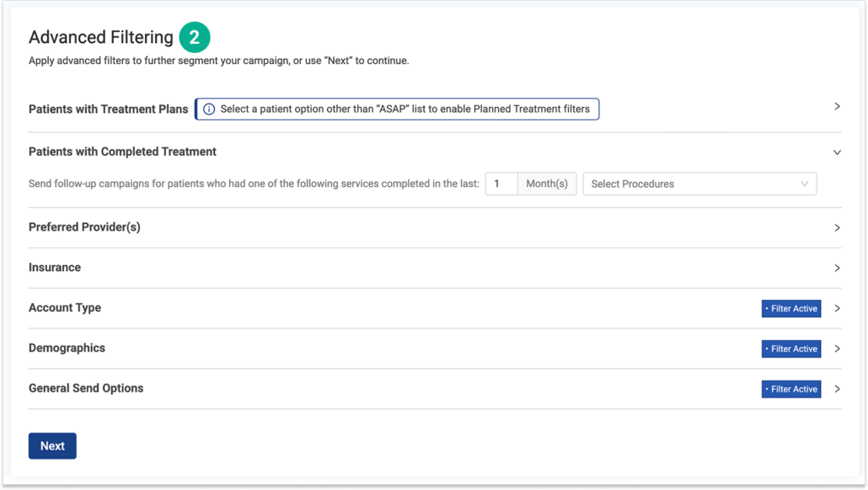This screenshot has height=490, width=868.
Task: Expand the Patients with Treatment Plans chevron
Action: [837, 107]
